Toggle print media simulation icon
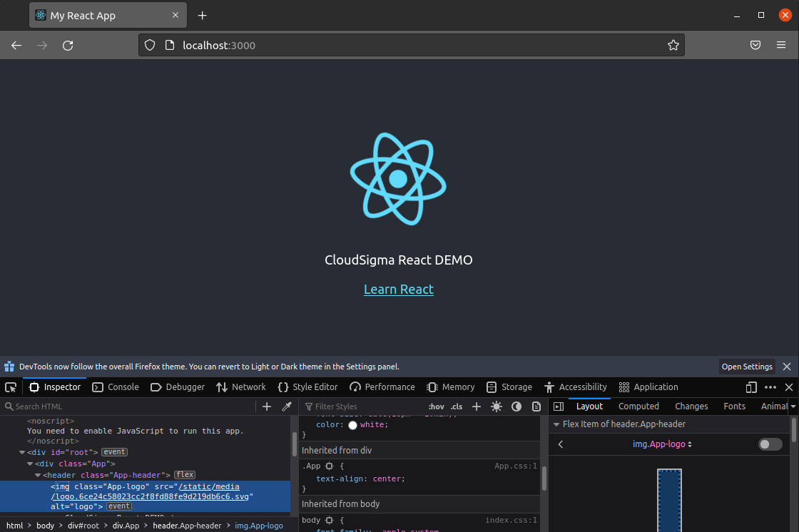This screenshot has height=532, width=799. tap(536, 406)
